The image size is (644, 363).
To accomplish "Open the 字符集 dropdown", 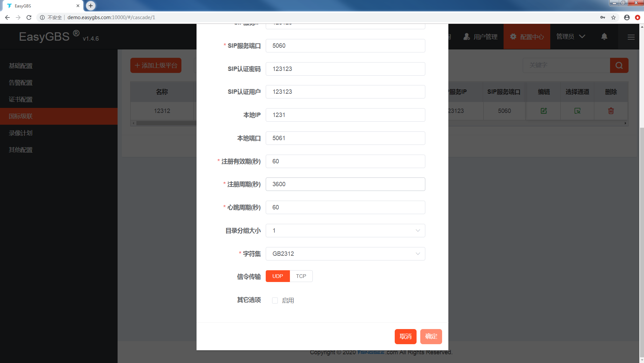I will point(345,254).
